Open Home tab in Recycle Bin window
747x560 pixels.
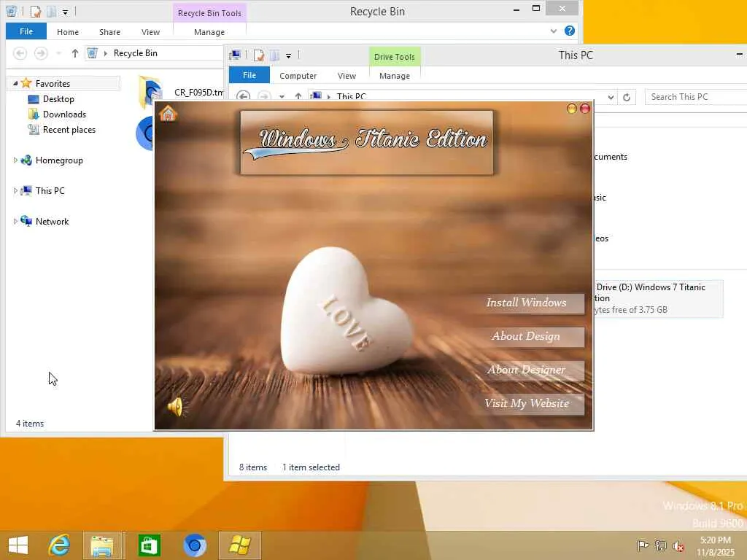point(68,32)
